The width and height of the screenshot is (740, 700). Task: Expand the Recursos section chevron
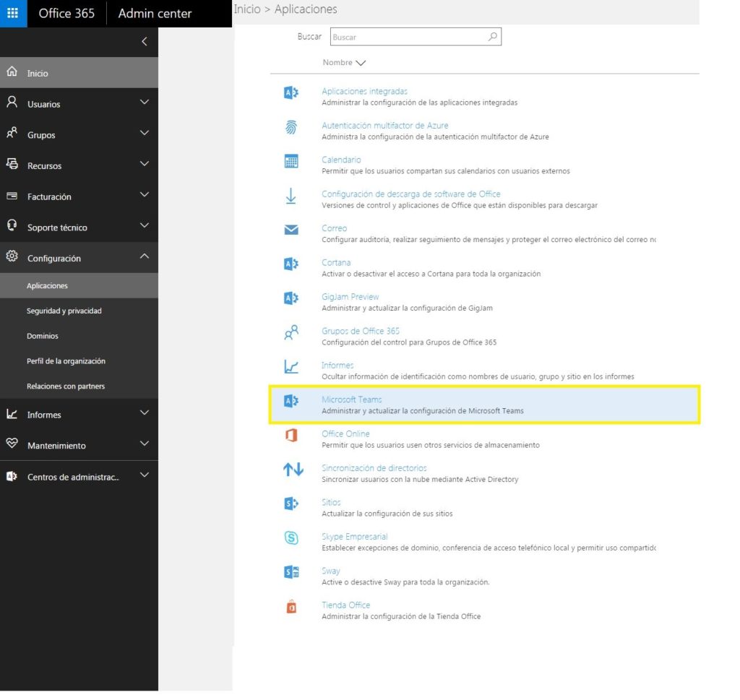coord(145,164)
